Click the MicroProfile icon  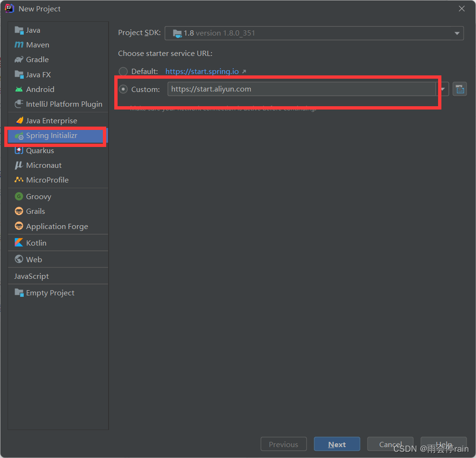pos(19,180)
